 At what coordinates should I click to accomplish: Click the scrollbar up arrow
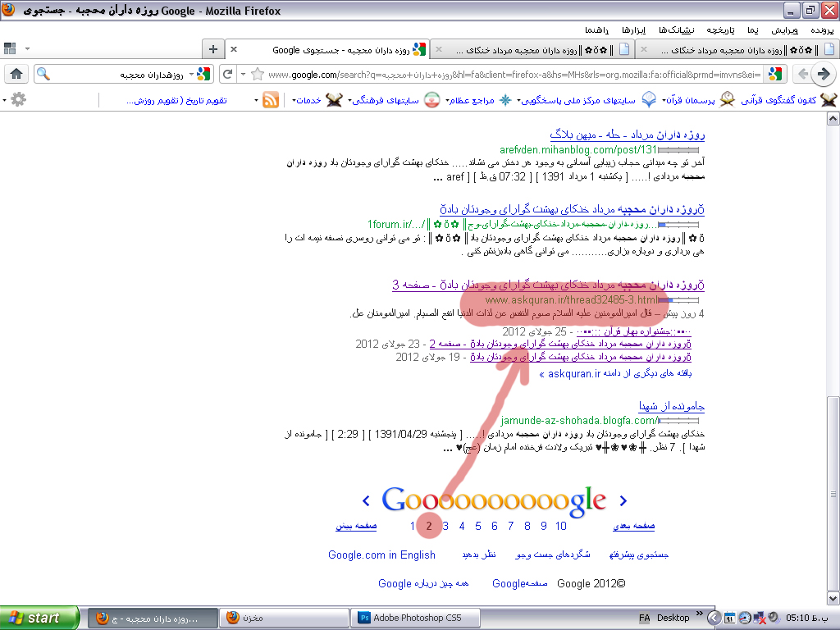(x=833, y=118)
